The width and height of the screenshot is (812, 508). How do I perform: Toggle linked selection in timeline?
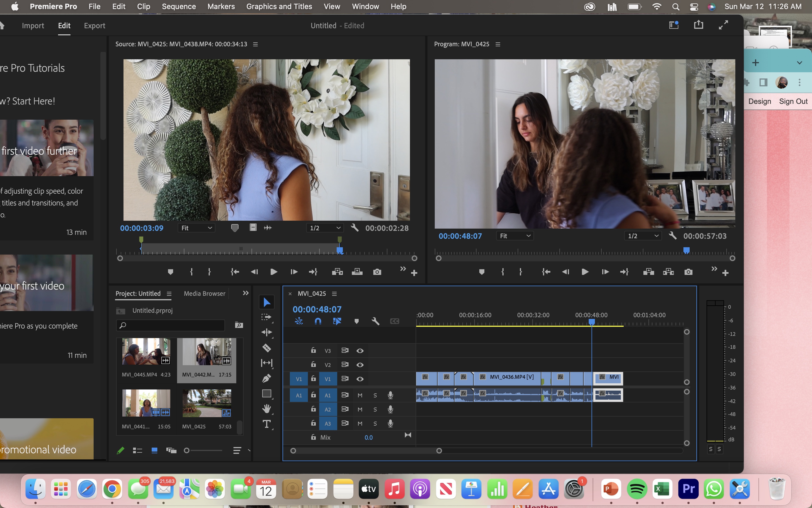click(x=337, y=321)
